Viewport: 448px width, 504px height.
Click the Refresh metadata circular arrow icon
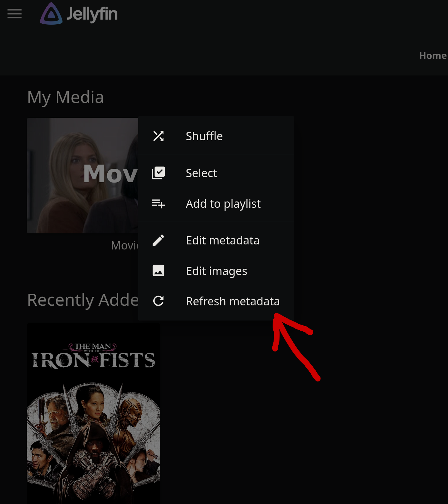point(158,301)
